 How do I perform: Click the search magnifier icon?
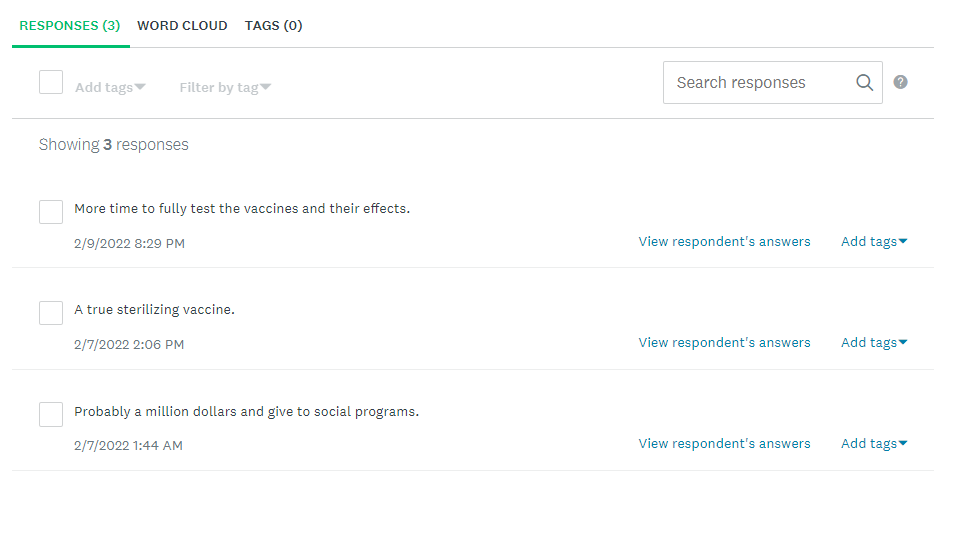pyautogui.click(x=865, y=83)
